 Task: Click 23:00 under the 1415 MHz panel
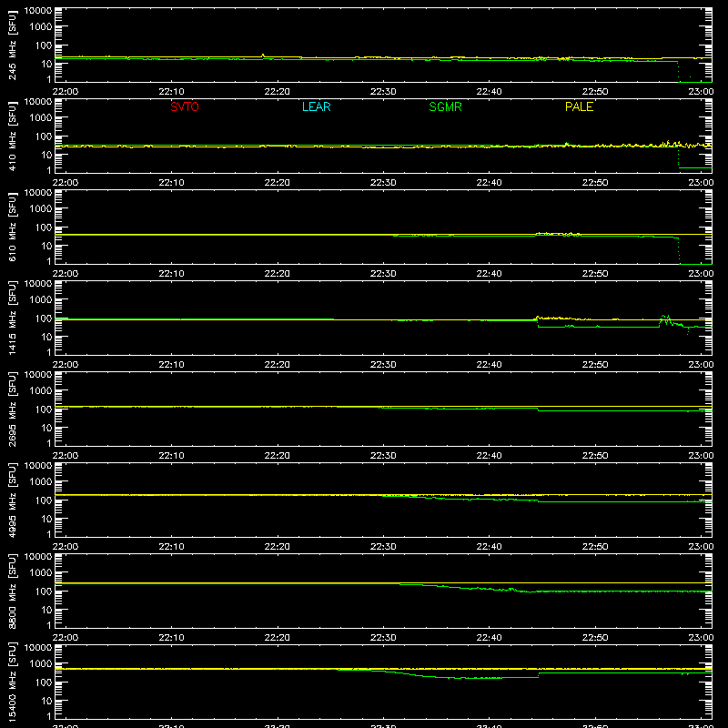pos(701,365)
